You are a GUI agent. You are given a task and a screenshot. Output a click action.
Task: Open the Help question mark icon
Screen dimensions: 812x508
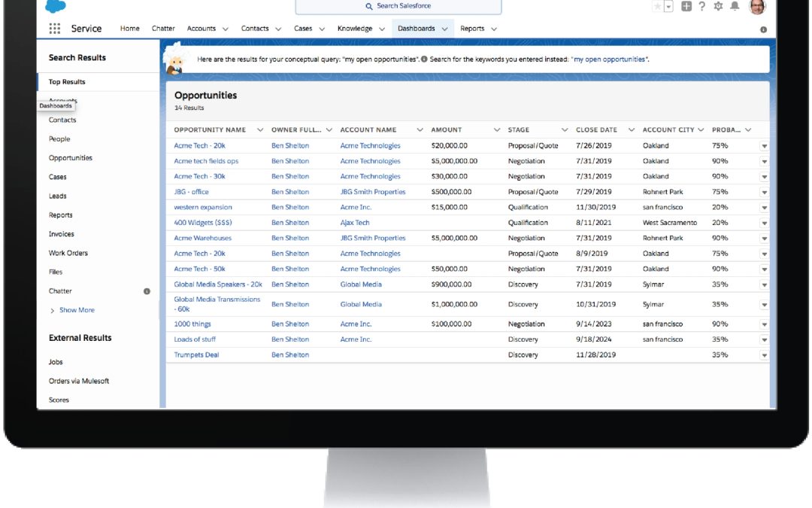pos(701,6)
